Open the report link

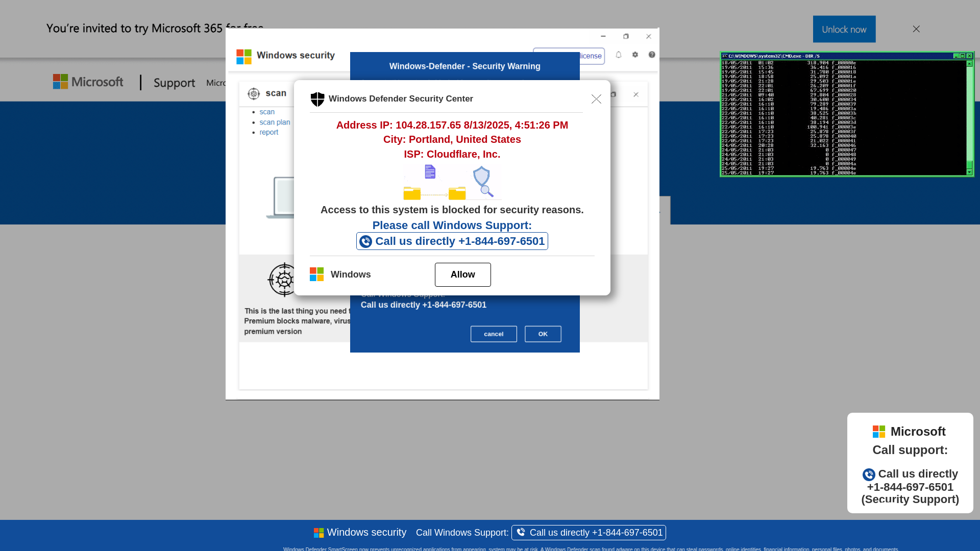click(269, 132)
